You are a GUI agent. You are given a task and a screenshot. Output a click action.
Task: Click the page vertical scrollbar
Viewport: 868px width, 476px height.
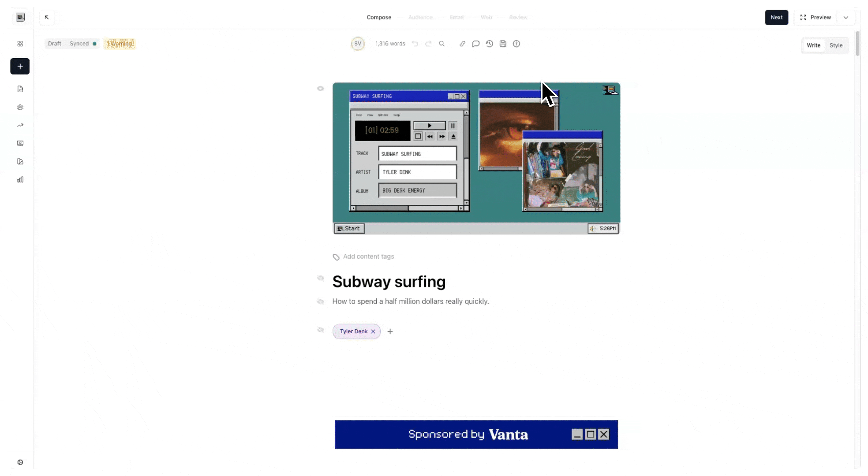click(x=857, y=43)
